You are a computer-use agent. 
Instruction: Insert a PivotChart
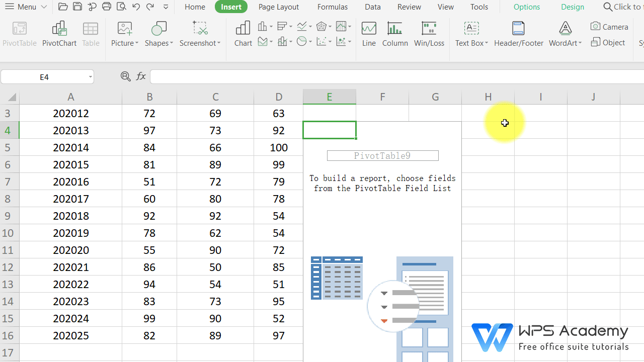59,33
